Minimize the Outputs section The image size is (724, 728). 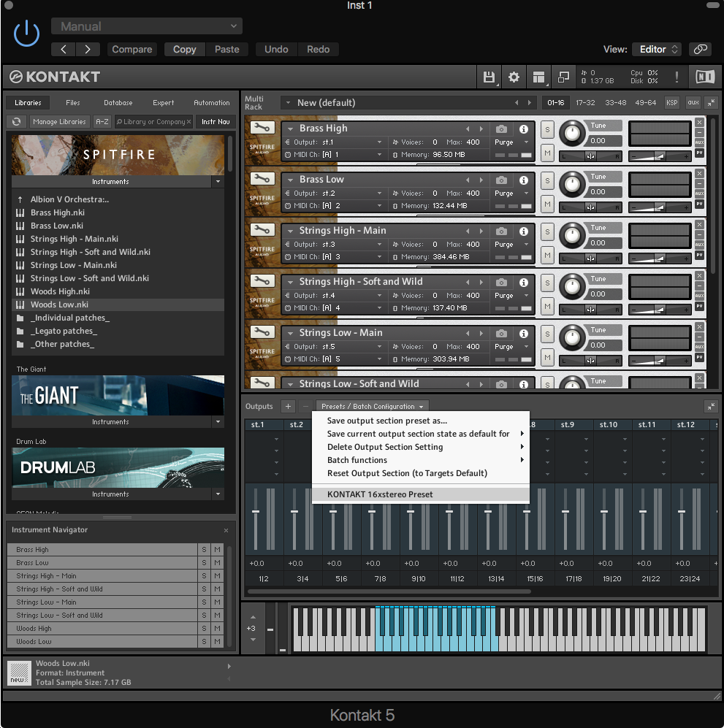point(711,407)
